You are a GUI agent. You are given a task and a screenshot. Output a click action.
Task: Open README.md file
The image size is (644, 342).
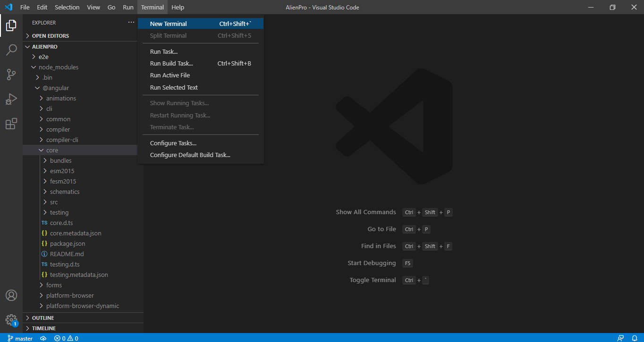(x=80, y=254)
